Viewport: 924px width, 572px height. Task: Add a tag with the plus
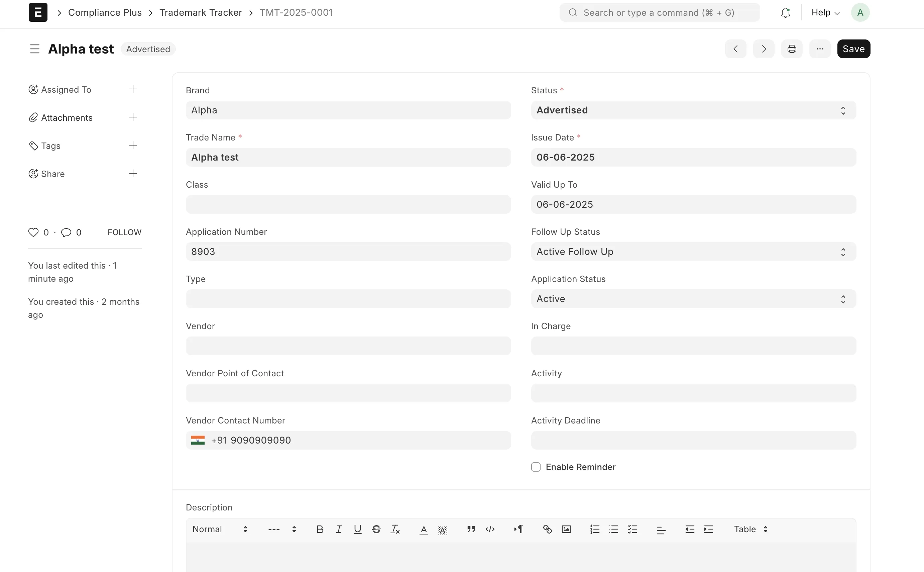pyautogui.click(x=133, y=145)
